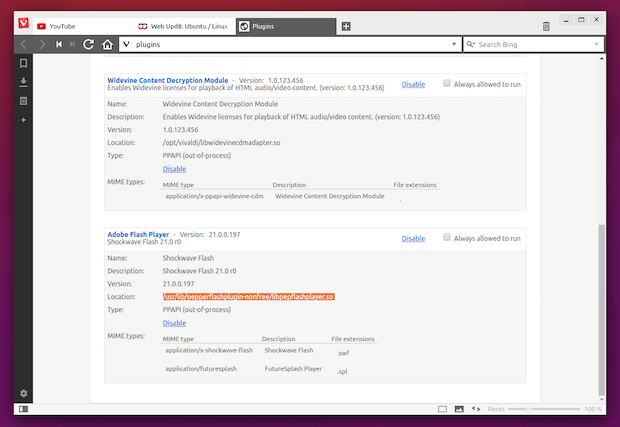Focus the Search Bing field
The height and width of the screenshot is (427, 620).
click(534, 44)
